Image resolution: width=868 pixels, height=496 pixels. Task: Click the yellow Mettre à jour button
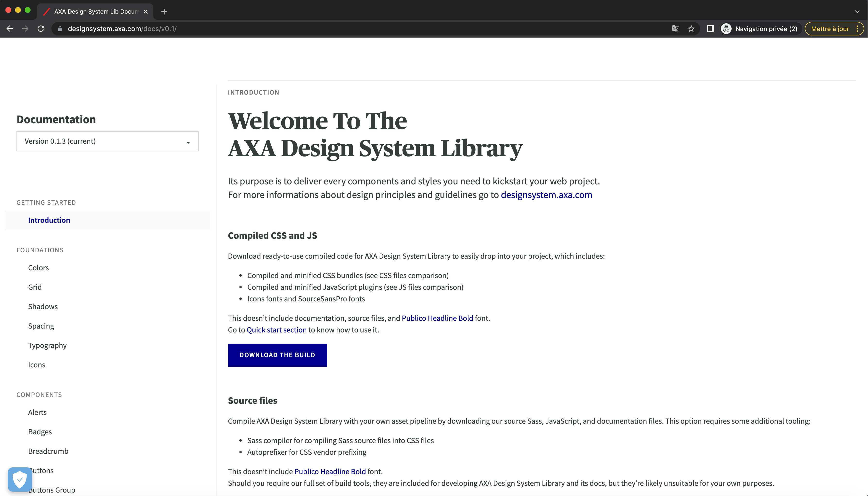click(x=831, y=29)
